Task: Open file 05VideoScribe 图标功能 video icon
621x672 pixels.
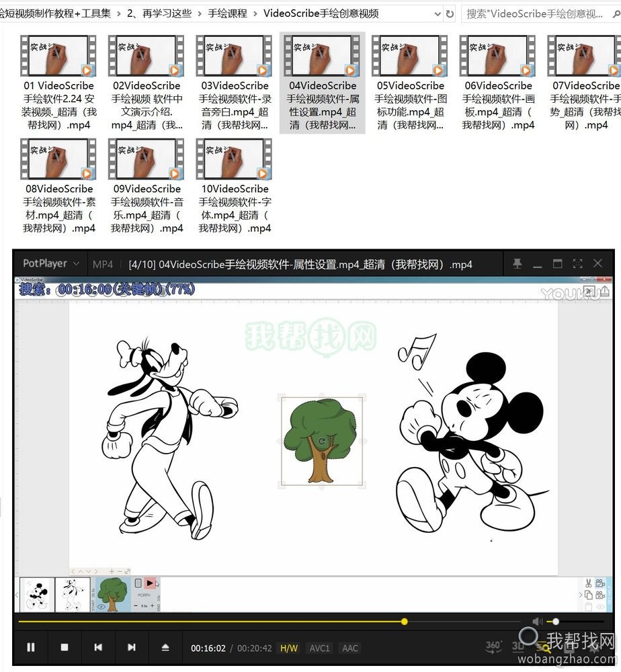Action: coord(410,56)
